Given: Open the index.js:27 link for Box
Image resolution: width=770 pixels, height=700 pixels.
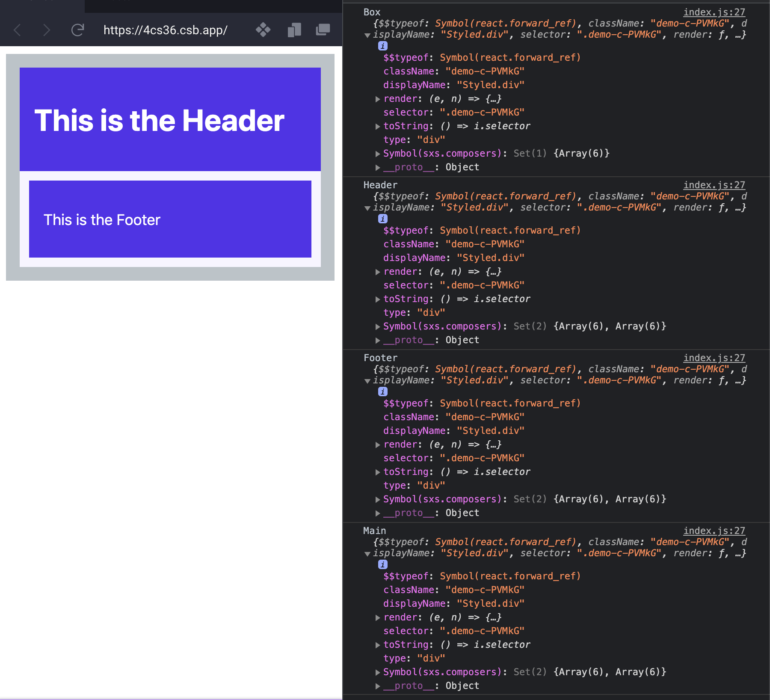Looking at the screenshot, I should coord(714,12).
